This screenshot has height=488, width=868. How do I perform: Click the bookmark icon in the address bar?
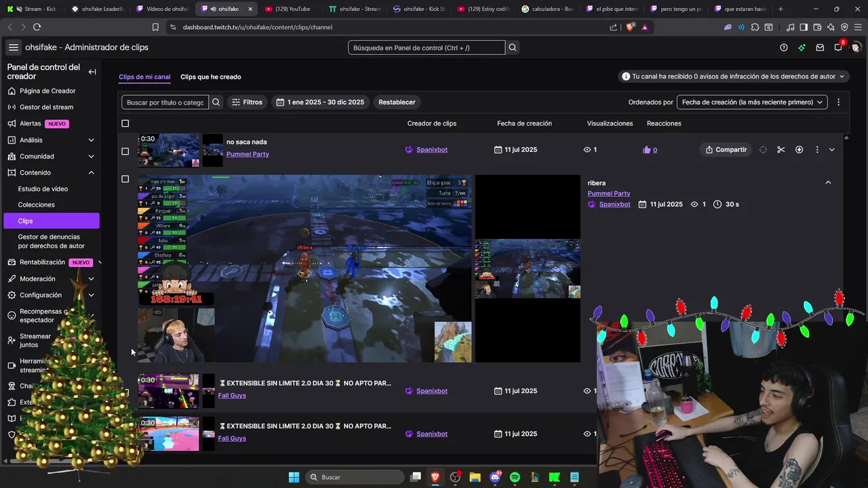pos(155,27)
